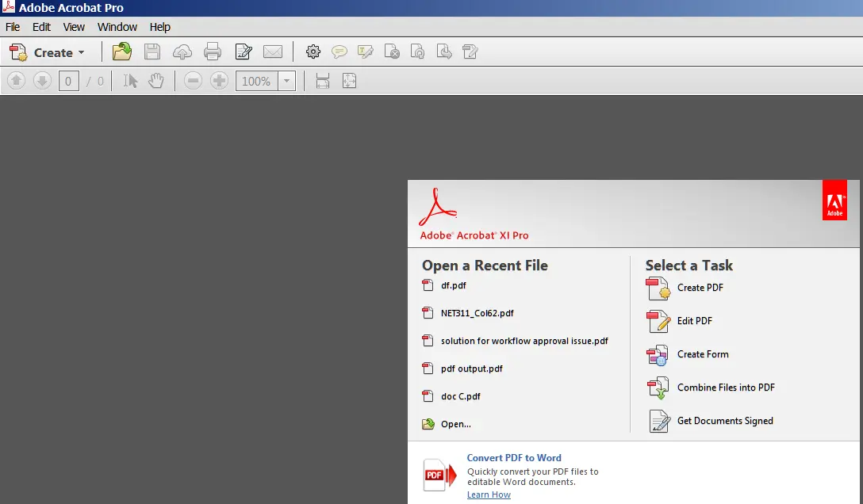Click the Open file folder icon
Viewport: 863px width, 504px height.
point(121,52)
